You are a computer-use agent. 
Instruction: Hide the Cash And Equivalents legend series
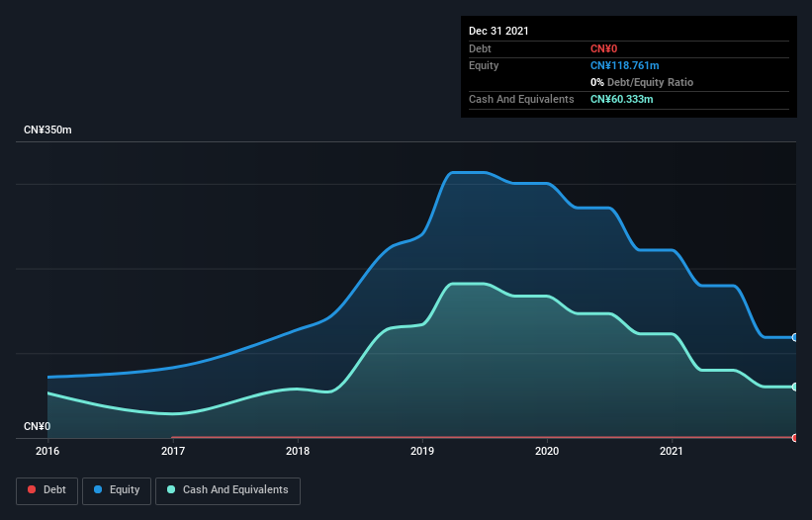pyautogui.click(x=227, y=489)
